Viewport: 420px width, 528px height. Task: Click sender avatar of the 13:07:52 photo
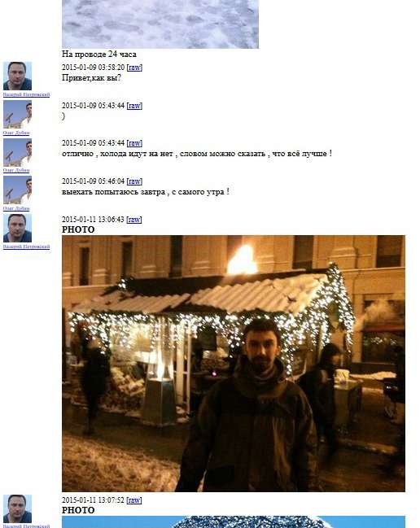pos(18,508)
